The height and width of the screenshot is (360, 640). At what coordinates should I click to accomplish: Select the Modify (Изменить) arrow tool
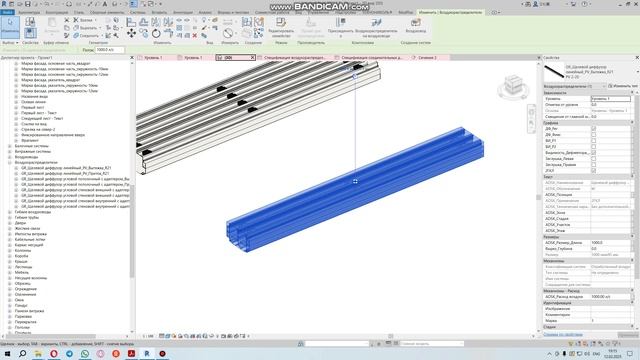click(10, 27)
